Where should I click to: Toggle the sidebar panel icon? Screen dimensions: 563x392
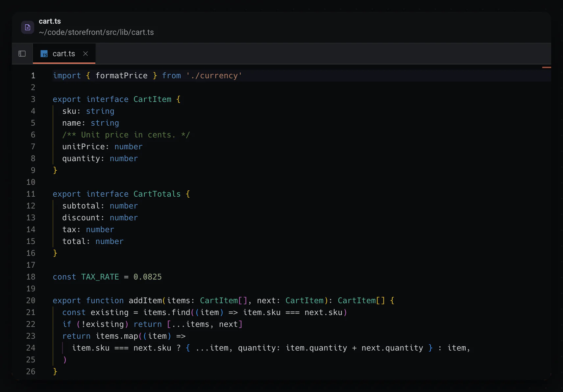22,54
